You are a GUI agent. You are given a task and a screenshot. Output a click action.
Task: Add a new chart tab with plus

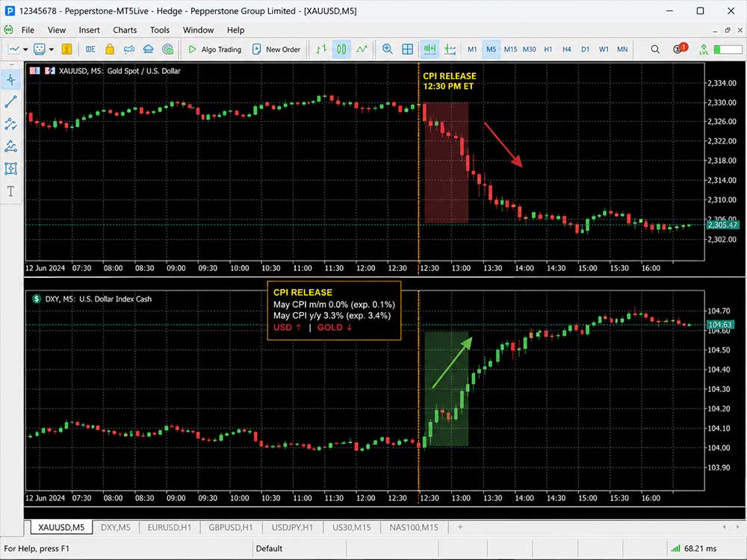[460, 526]
